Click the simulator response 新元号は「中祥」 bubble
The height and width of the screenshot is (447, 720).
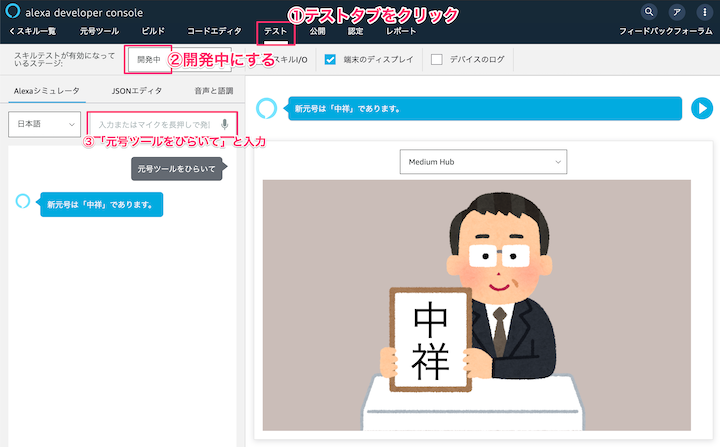click(101, 204)
